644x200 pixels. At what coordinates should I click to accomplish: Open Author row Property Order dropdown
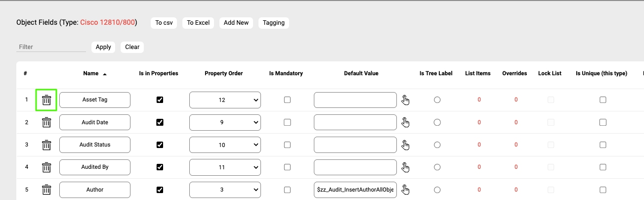[225, 190]
